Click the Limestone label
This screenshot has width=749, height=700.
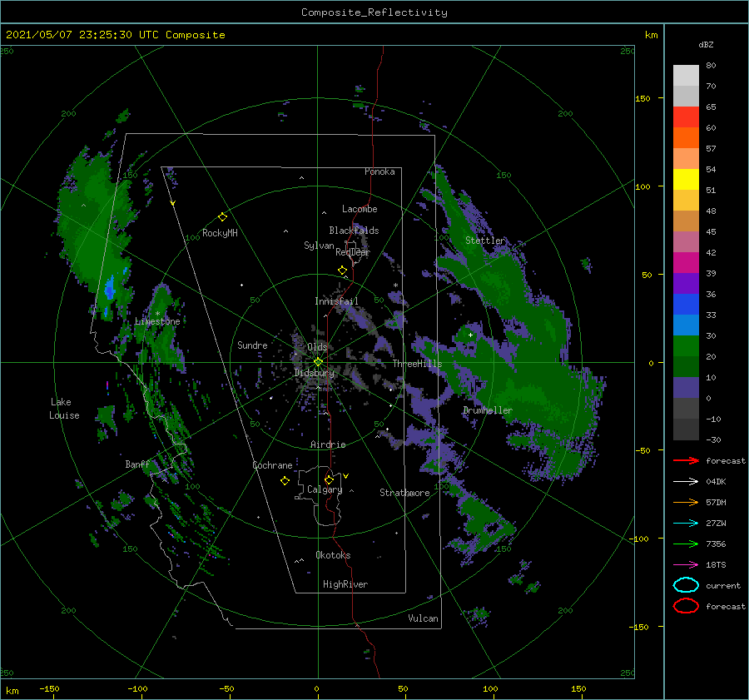157,321
